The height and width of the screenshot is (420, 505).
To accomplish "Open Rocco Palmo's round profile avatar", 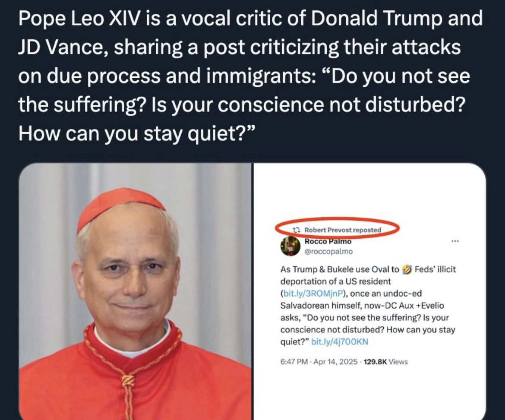I will click(x=290, y=246).
